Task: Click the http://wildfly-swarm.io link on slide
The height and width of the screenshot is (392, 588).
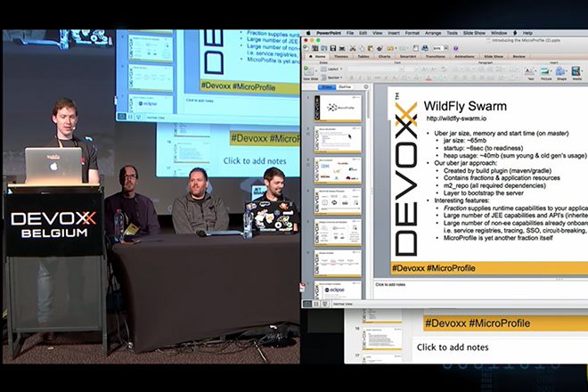Action: tap(456, 118)
